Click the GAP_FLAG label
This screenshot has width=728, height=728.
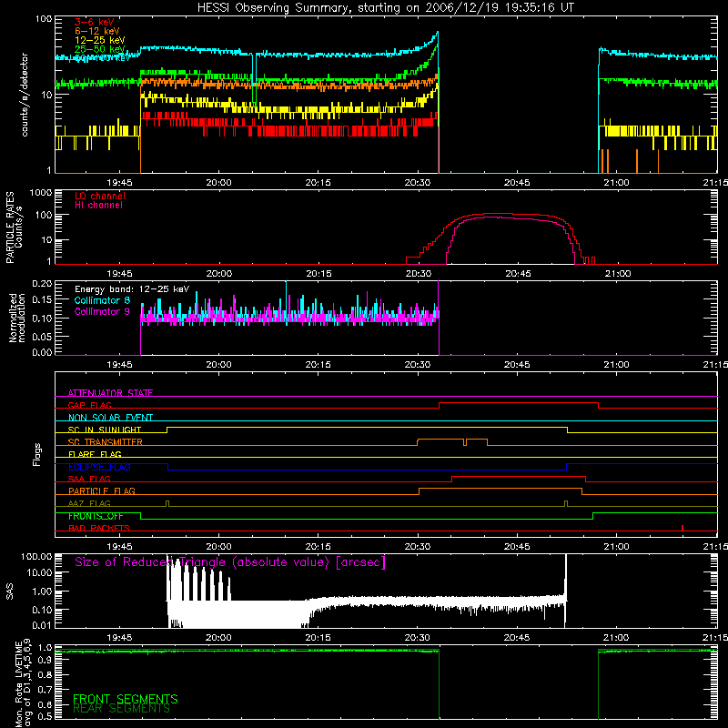coord(89,405)
